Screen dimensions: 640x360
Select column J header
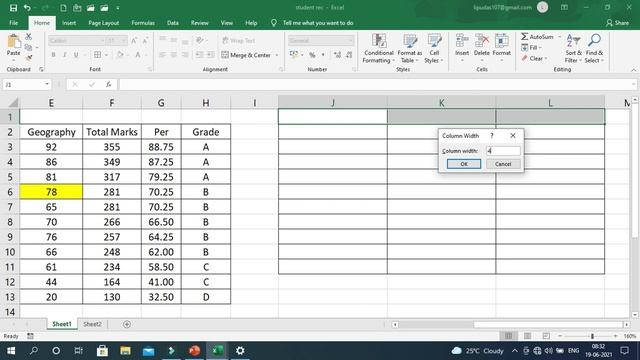[333, 102]
